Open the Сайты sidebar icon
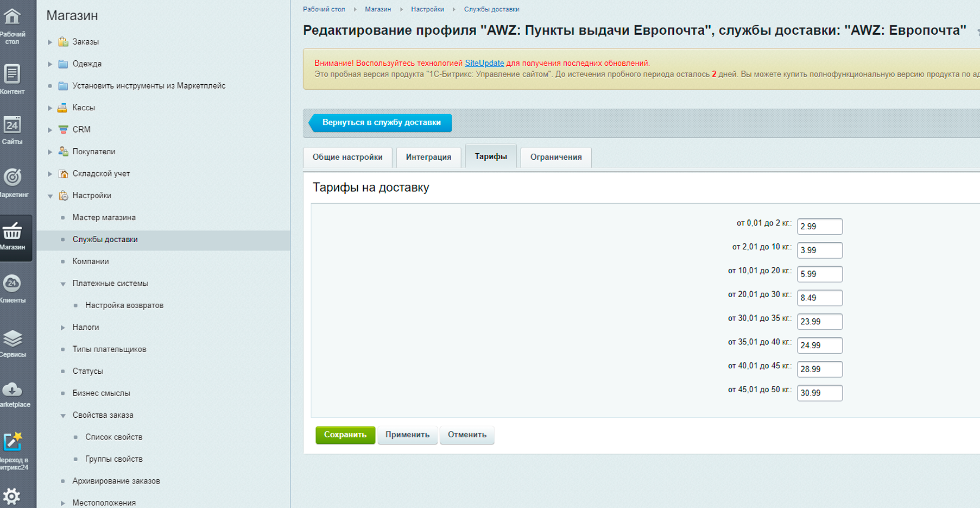 12,125
